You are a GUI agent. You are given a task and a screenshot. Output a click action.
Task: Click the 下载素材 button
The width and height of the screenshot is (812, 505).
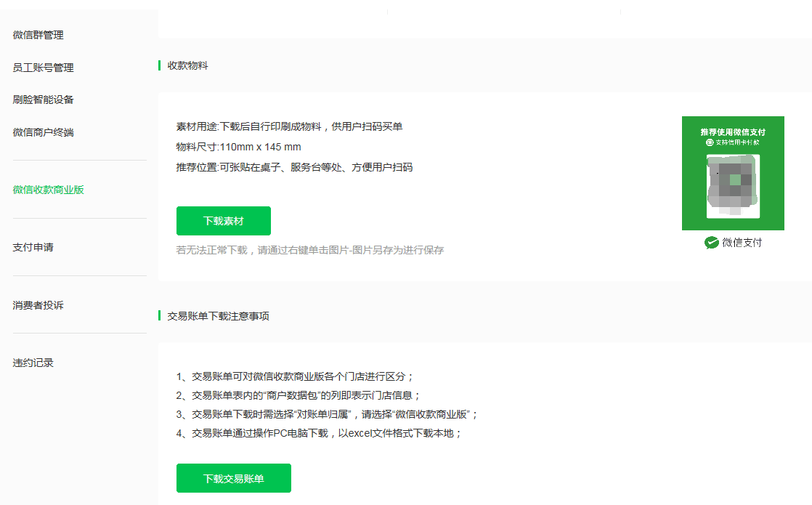[x=223, y=221]
